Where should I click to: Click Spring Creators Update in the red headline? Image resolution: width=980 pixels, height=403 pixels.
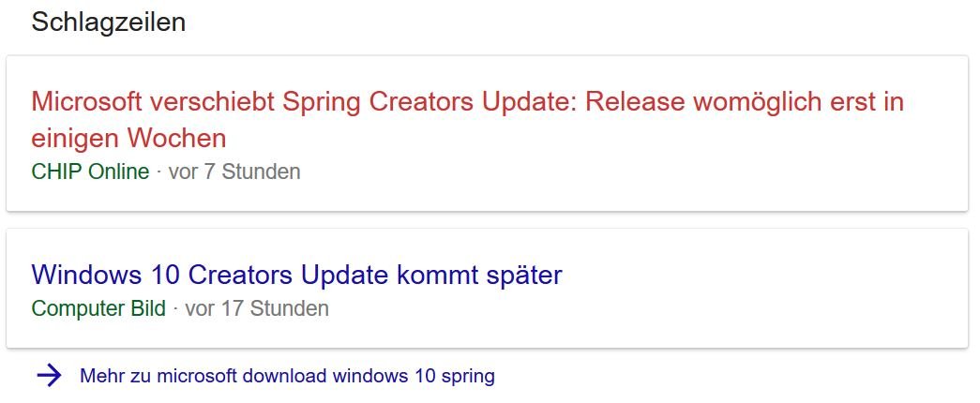pyautogui.click(x=430, y=102)
